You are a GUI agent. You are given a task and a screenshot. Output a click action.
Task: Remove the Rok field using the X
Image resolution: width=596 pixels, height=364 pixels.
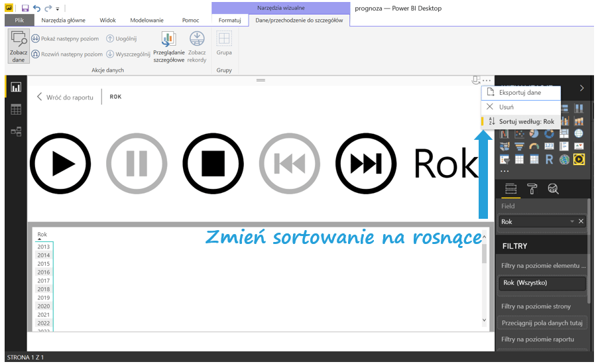click(x=581, y=221)
